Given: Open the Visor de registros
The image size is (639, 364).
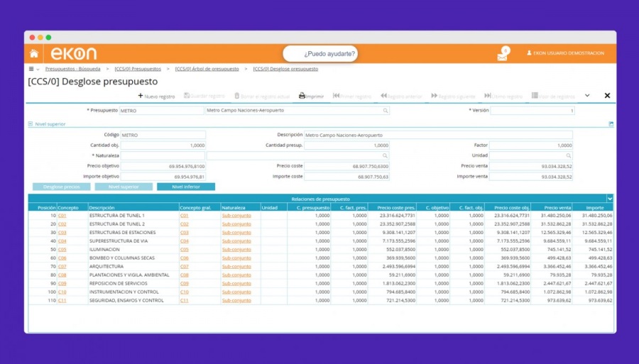Looking at the screenshot, I should coord(553,96).
